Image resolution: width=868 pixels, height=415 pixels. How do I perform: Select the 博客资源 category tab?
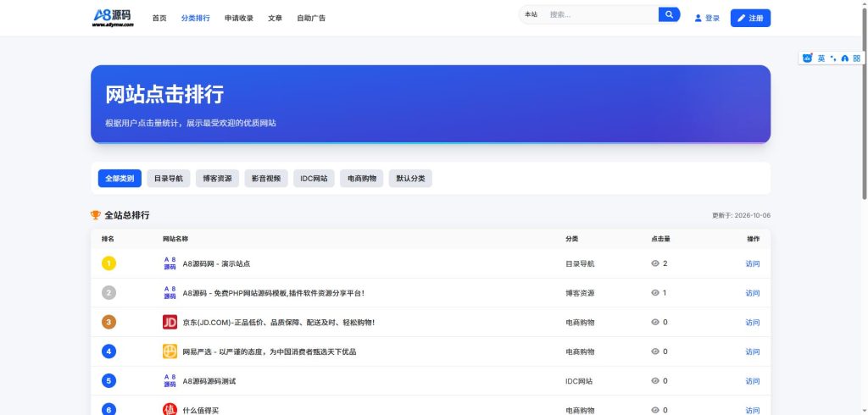point(217,178)
